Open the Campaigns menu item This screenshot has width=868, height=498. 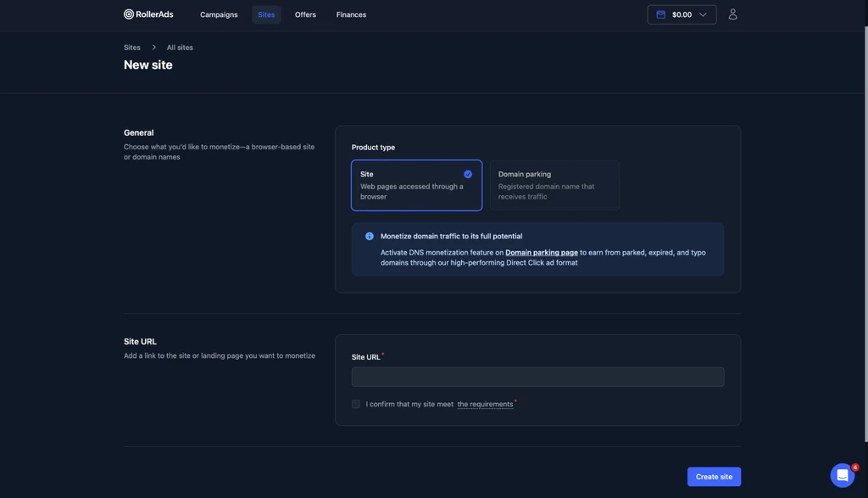pyautogui.click(x=219, y=14)
